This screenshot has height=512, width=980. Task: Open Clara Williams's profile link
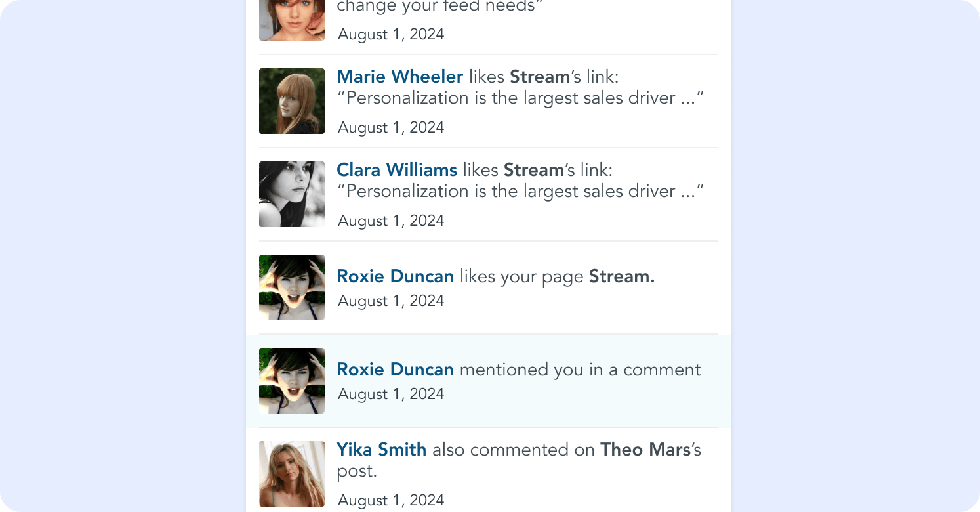tap(396, 170)
